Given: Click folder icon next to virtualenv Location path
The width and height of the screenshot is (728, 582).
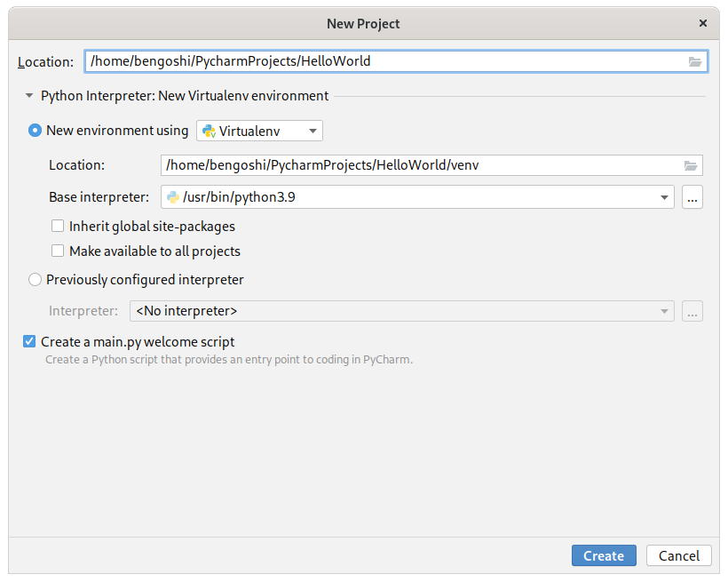Looking at the screenshot, I should tap(691, 164).
